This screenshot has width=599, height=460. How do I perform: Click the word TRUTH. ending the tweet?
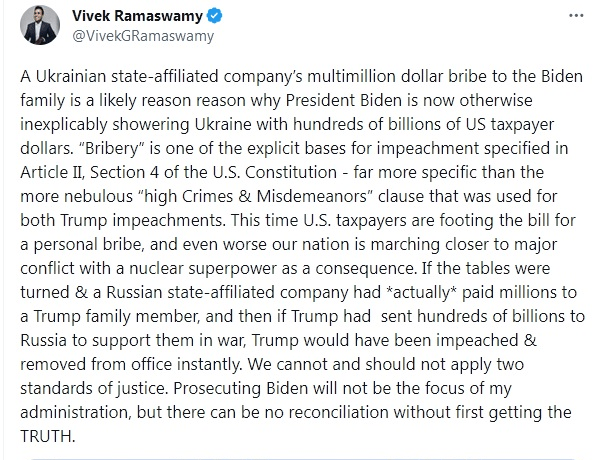coord(48,436)
